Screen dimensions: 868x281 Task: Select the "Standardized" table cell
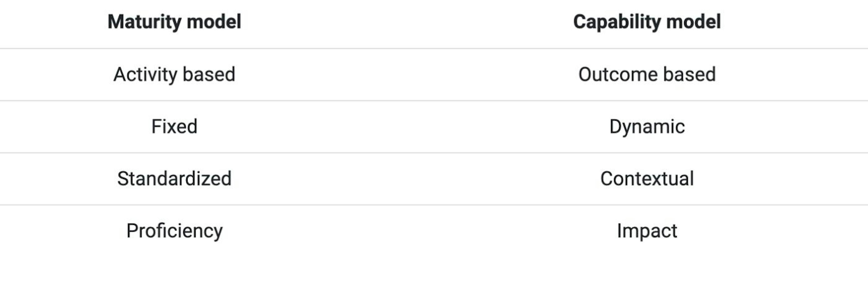[174, 179]
